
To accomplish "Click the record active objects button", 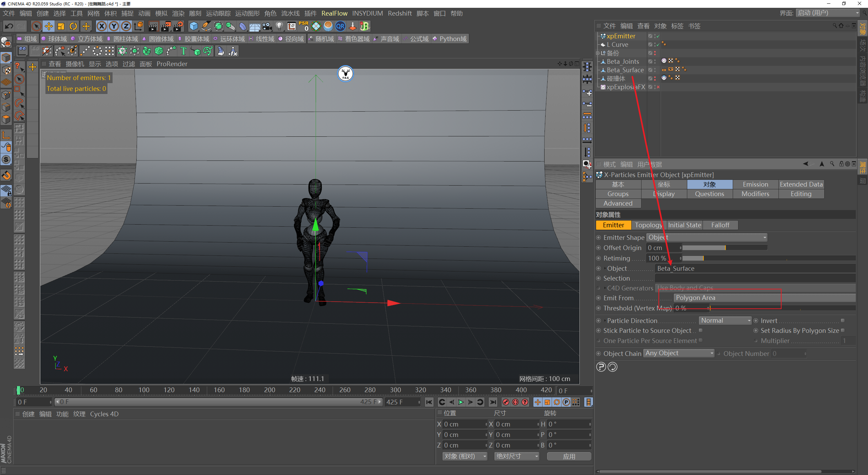I will coord(506,402).
